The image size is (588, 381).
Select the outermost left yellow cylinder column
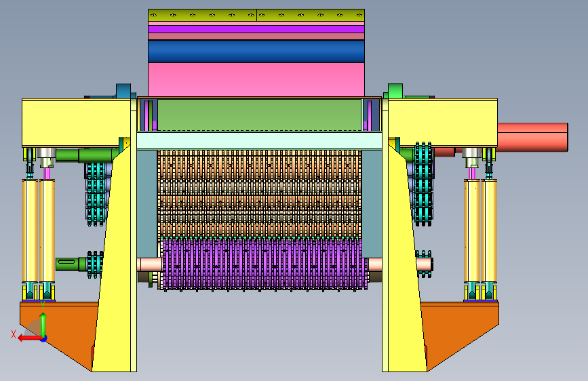point(30,230)
